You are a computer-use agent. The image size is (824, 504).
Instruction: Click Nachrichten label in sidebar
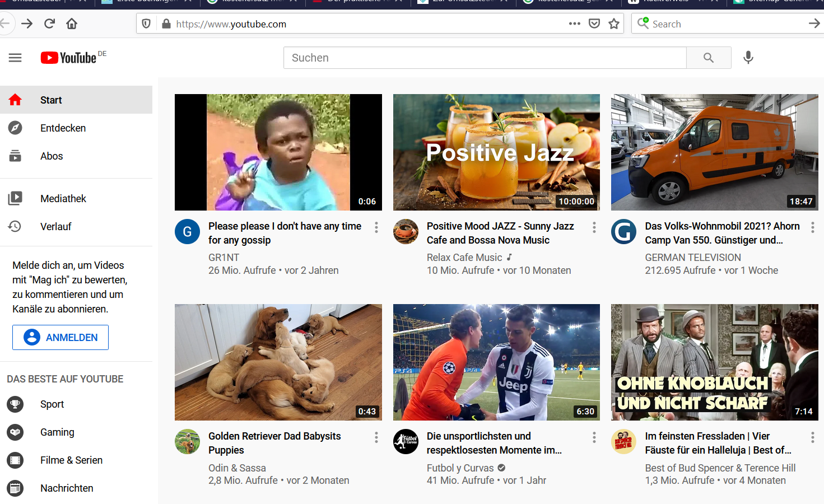pos(67,488)
